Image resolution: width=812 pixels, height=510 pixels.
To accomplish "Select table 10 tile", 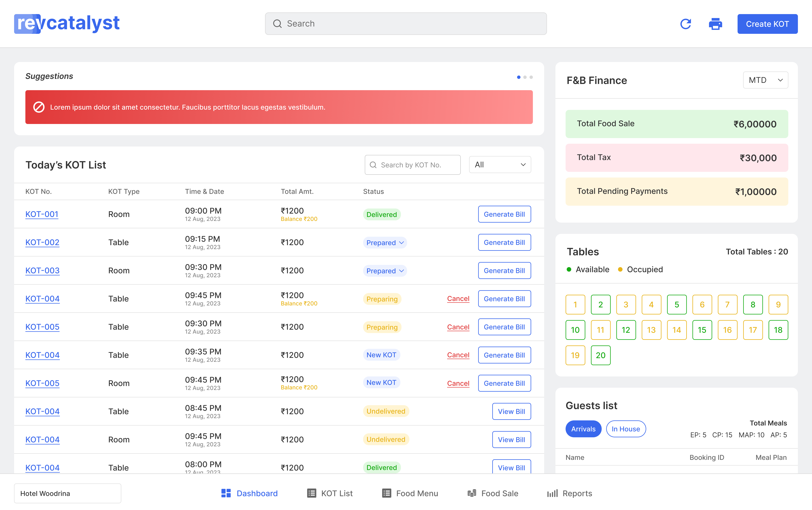I will (x=575, y=330).
